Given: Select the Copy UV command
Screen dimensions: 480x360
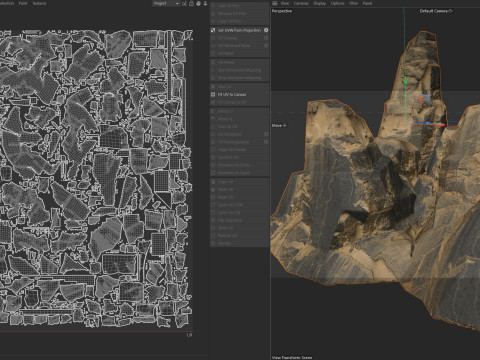Looking at the screenshot, I should [x=239, y=182].
